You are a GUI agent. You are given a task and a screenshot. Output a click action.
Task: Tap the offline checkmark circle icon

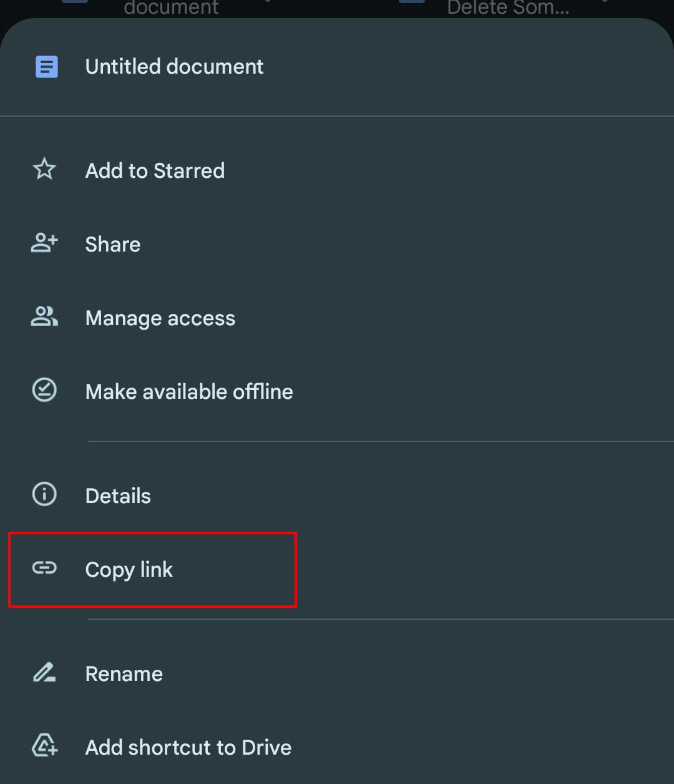point(44,390)
